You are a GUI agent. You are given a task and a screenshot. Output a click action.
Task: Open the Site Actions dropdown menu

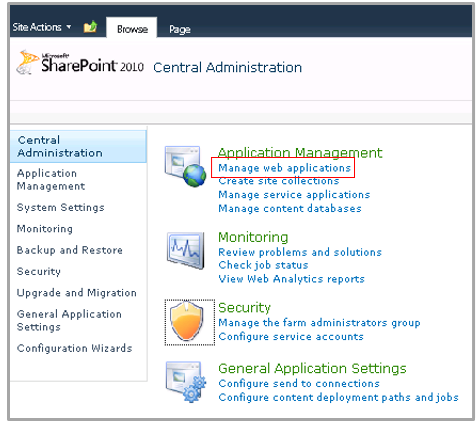[x=42, y=27]
